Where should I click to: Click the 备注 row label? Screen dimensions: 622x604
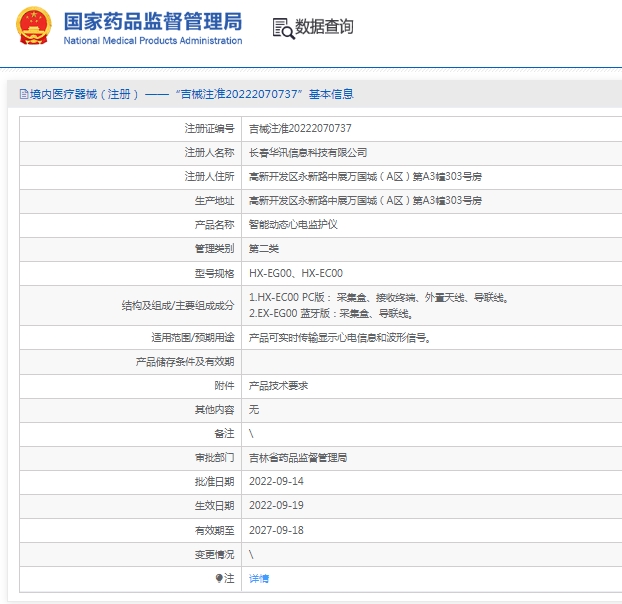coord(224,433)
